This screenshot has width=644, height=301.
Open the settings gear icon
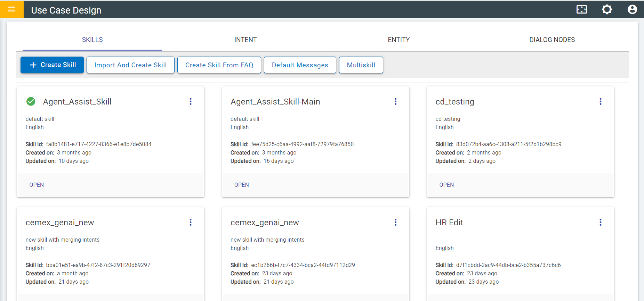point(607,9)
